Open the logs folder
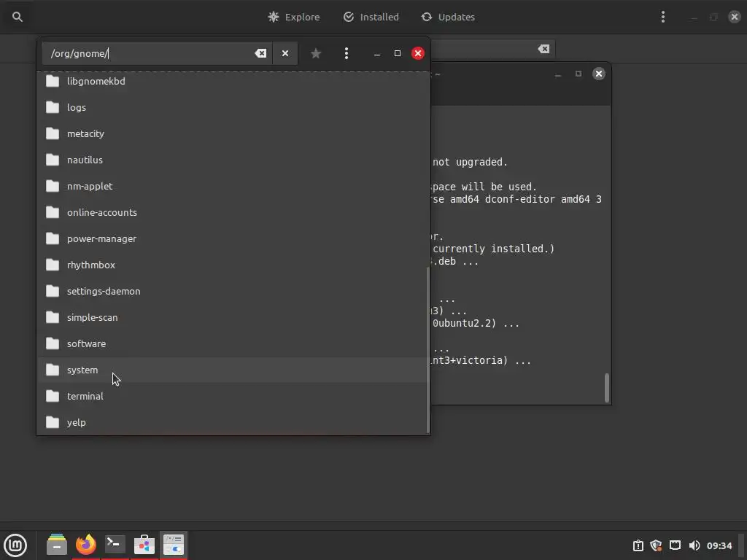 tap(232, 107)
